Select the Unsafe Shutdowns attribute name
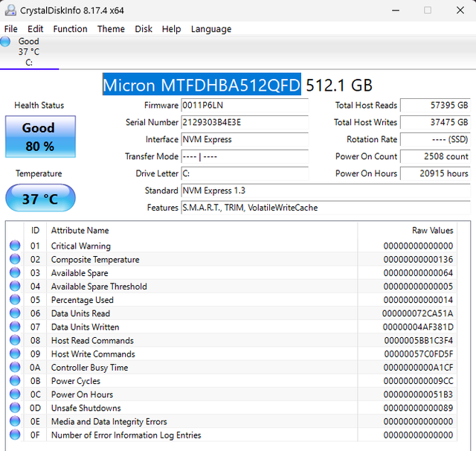The height and width of the screenshot is (451, 476). pyautogui.click(x=86, y=408)
